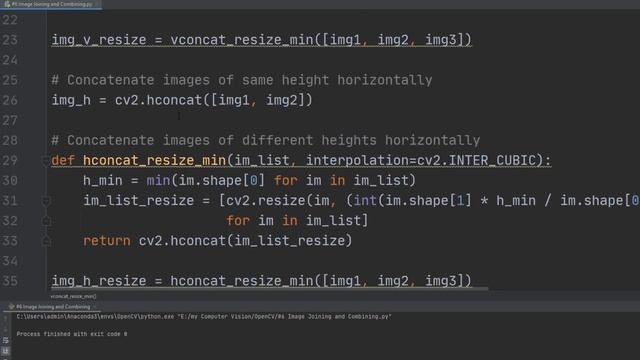
Task: Click 'for im in im_list]' on line 32
Action: click(x=298, y=221)
